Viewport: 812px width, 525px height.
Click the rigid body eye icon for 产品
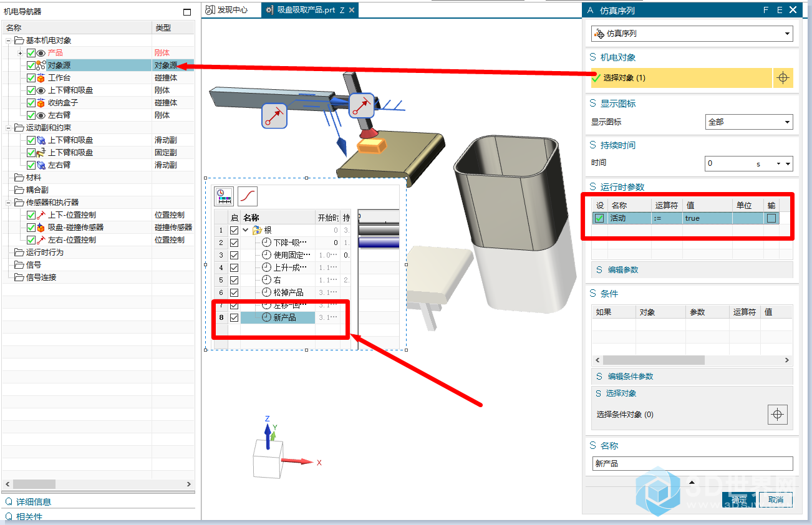(41, 53)
